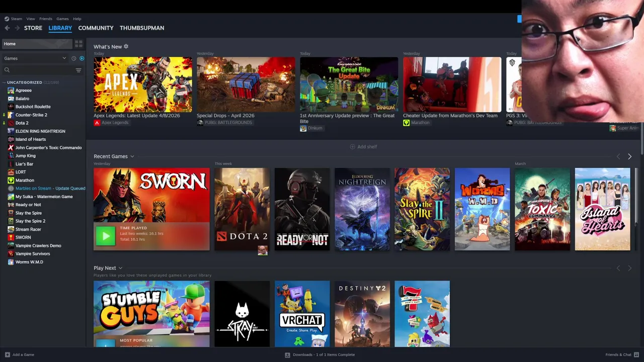Open the THUMBSUPMAN profile tab
The width and height of the screenshot is (644, 362).
tap(142, 28)
